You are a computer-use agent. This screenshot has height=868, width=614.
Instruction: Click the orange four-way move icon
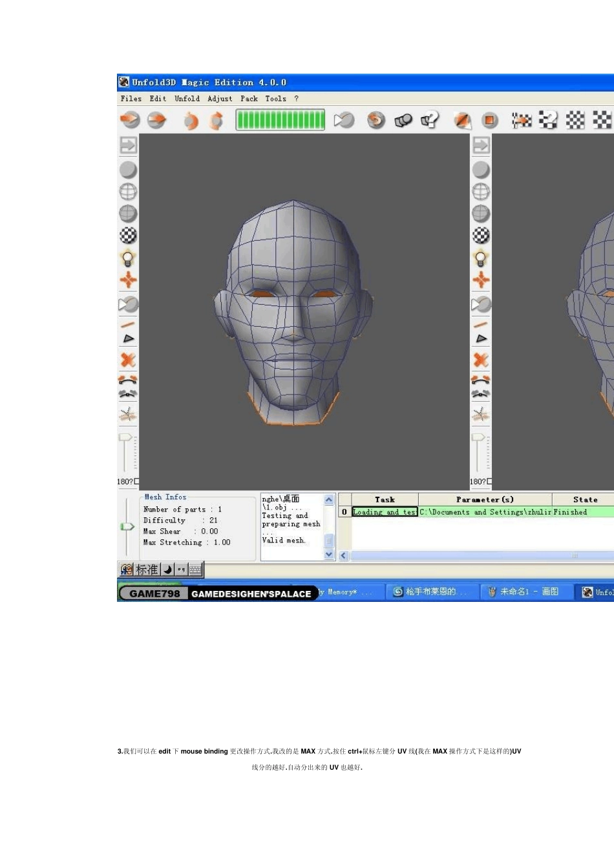pyautogui.click(x=128, y=280)
